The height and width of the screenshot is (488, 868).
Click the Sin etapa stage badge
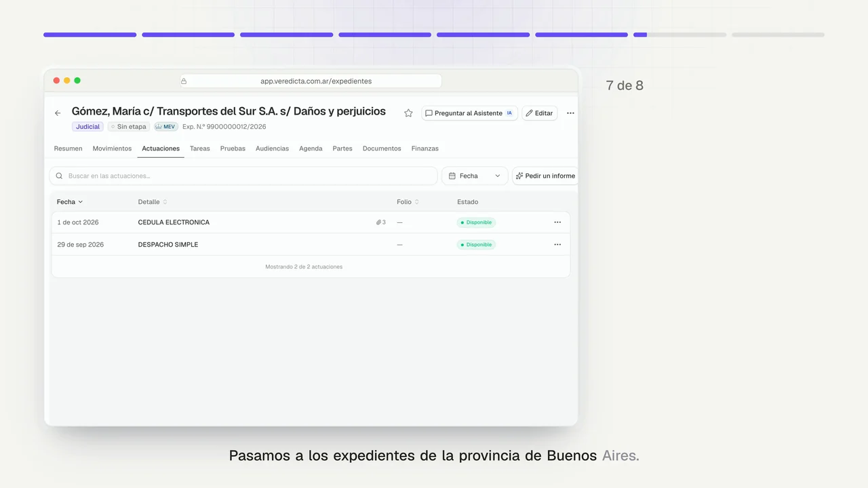coord(129,127)
